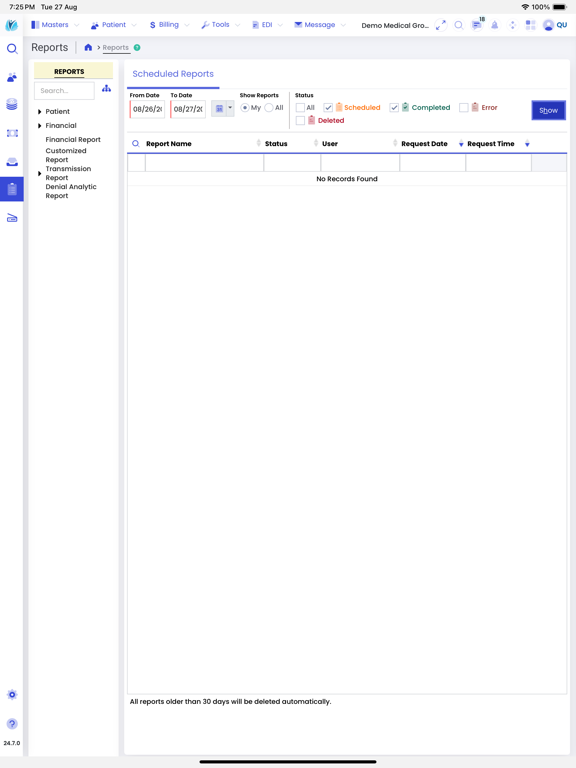This screenshot has width=576, height=768.
Task: Open Financial Report tree item
Action: 73,140
